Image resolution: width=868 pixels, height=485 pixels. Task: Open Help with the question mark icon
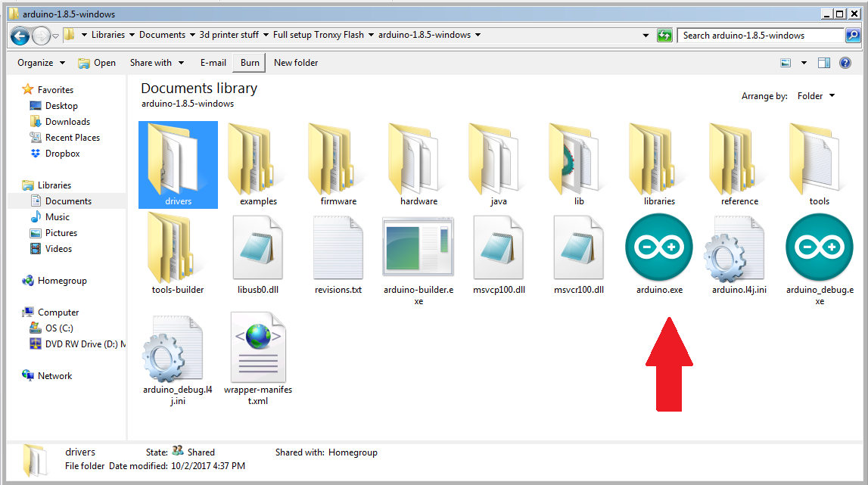tap(845, 63)
